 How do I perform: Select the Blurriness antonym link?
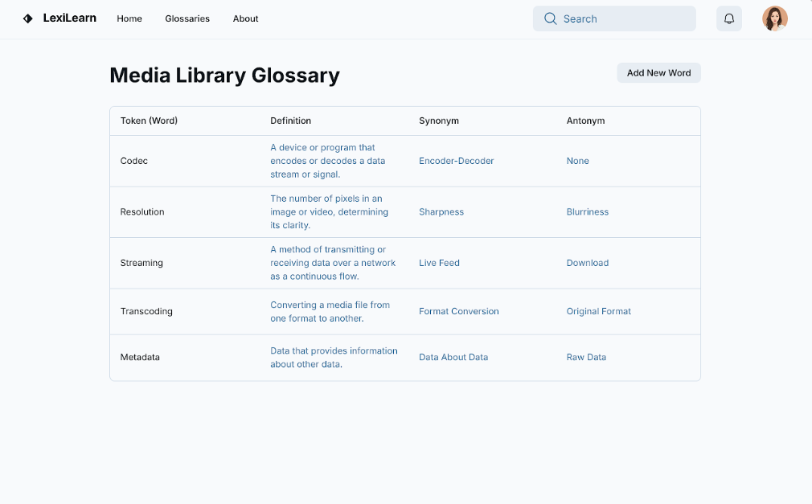(x=587, y=212)
